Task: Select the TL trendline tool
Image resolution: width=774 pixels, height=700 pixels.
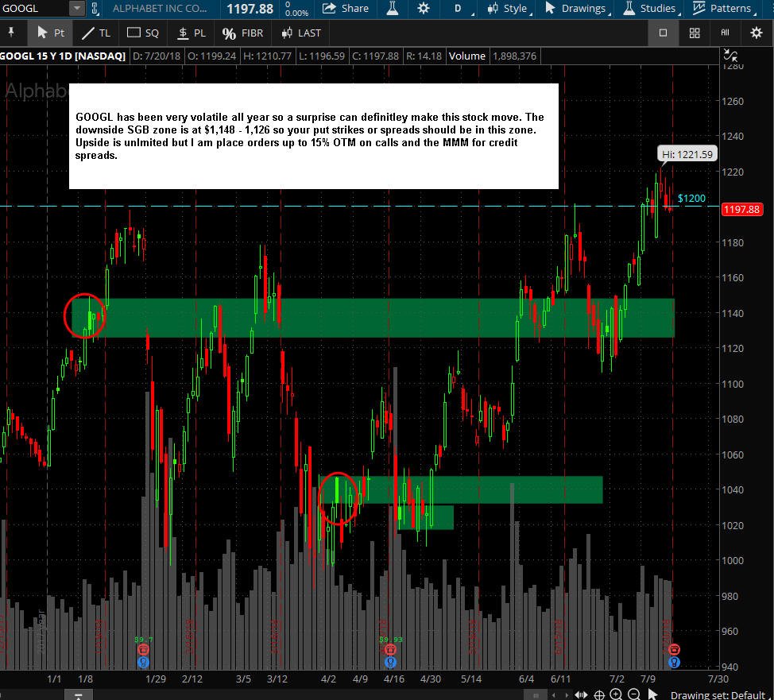Action: (96, 33)
